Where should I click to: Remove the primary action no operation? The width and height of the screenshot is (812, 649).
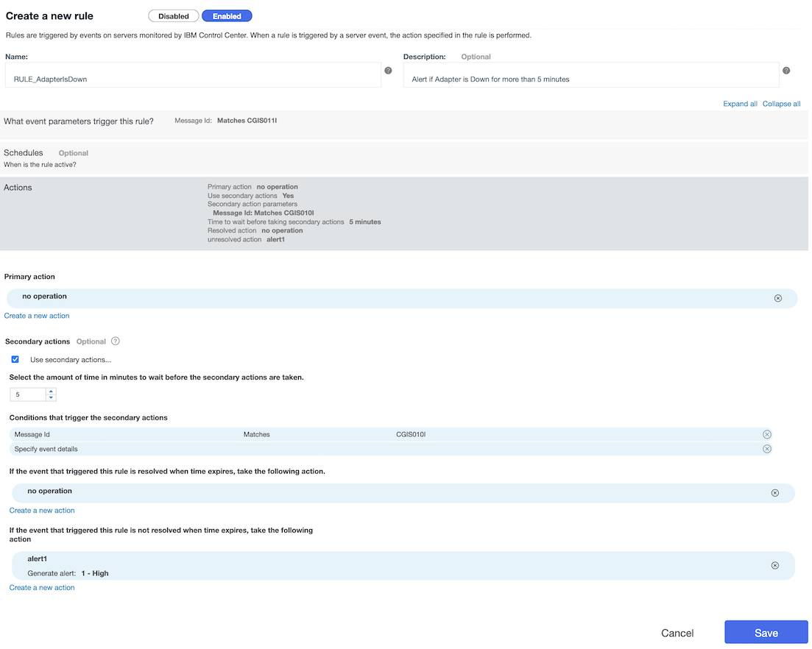click(x=777, y=298)
